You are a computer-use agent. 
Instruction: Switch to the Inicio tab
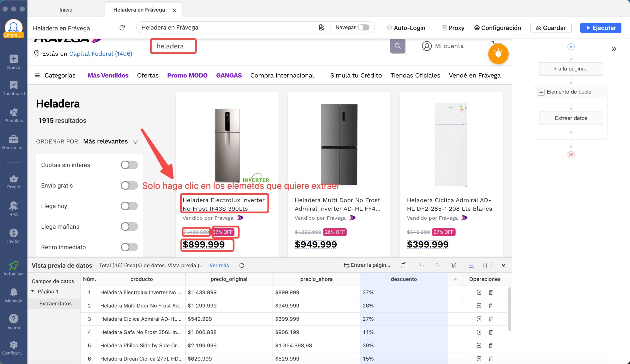(66, 10)
